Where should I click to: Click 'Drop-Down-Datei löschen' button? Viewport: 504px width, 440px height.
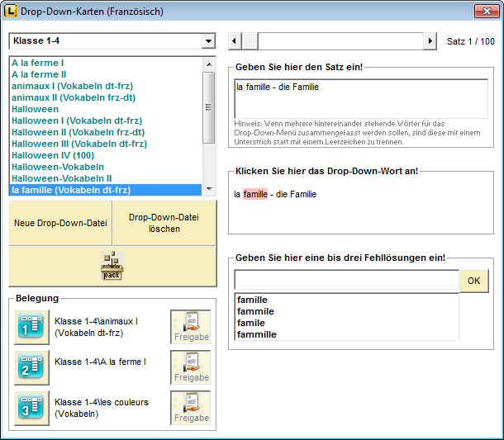[164, 223]
